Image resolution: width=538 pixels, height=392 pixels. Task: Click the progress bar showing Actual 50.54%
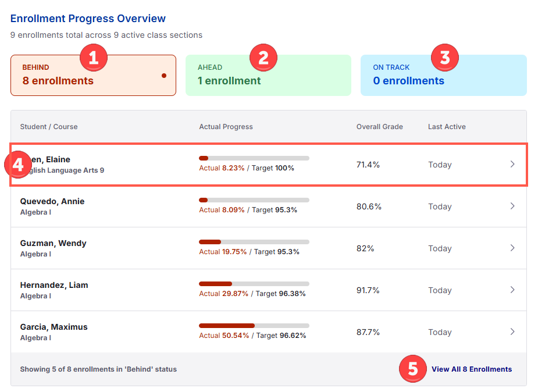(x=254, y=326)
